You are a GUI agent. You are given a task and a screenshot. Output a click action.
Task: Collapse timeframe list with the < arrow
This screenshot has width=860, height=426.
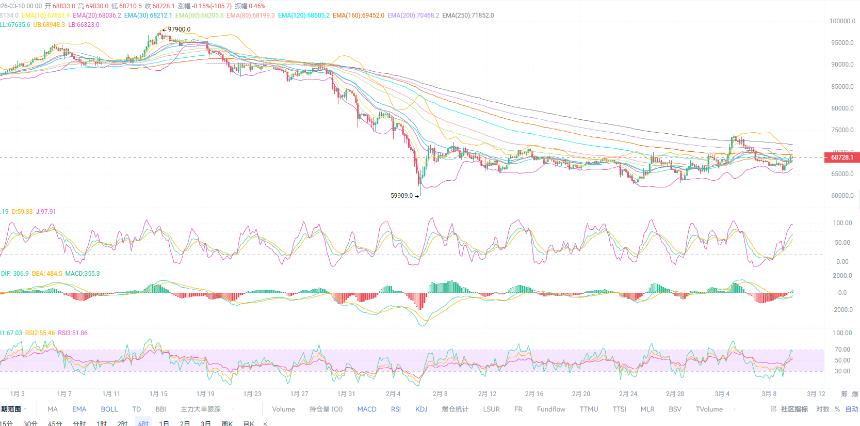pyautogui.click(x=265, y=423)
